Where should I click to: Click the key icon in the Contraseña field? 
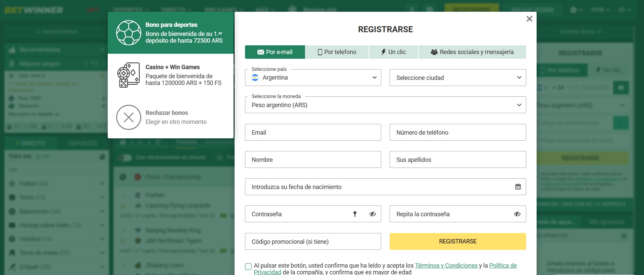click(x=355, y=214)
